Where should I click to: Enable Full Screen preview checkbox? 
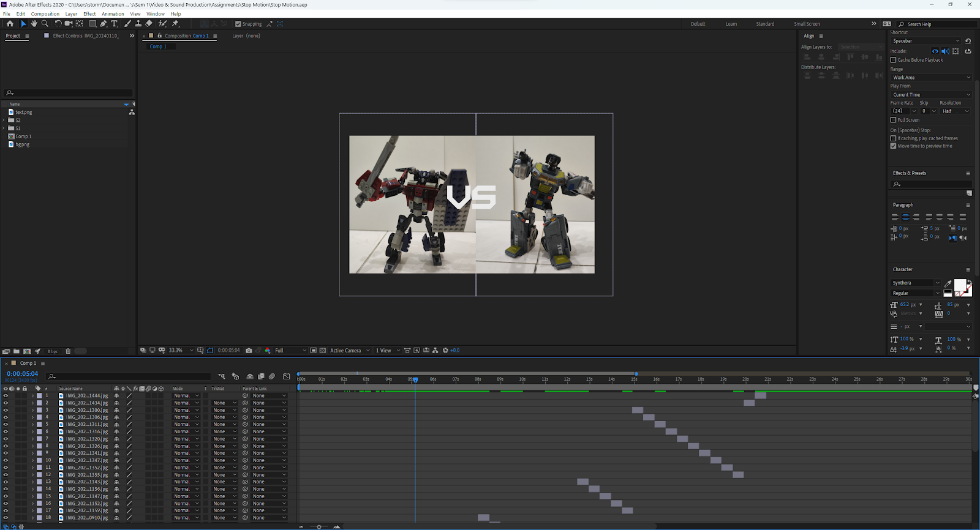click(x=893, y=120)
